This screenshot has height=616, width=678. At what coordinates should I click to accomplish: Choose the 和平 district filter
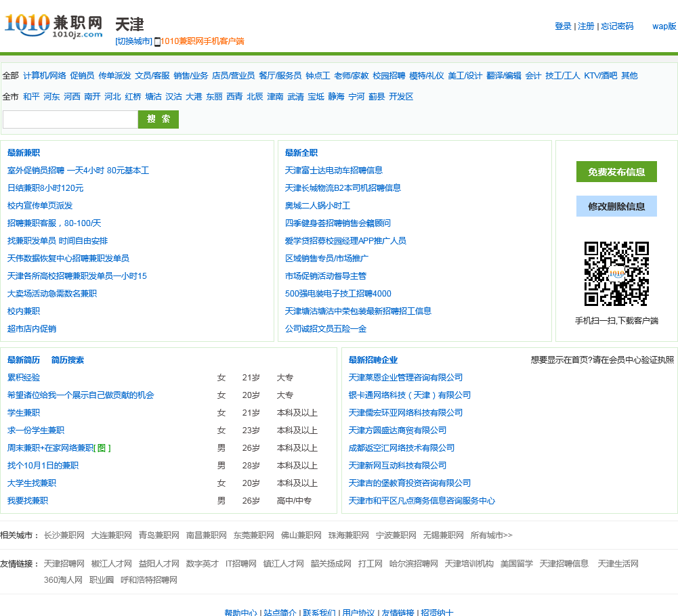31,97
